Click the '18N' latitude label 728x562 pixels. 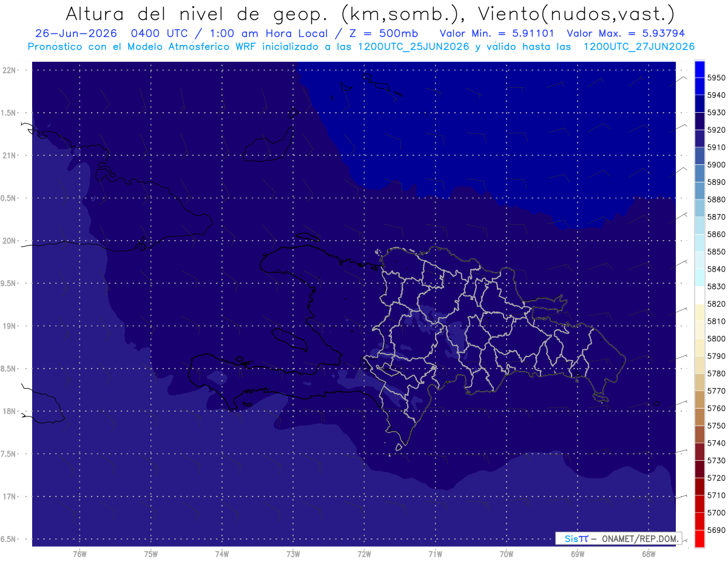click(8, 411)
